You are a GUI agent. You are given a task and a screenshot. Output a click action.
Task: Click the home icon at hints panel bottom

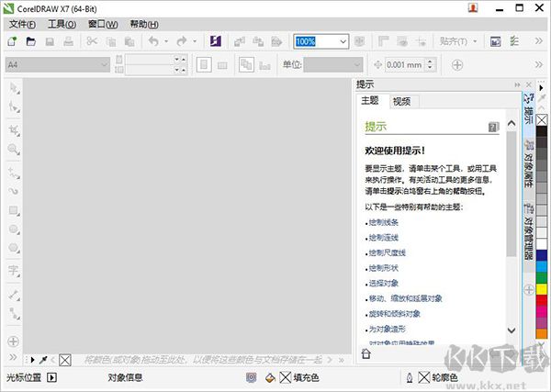click(x=365, y=353)
